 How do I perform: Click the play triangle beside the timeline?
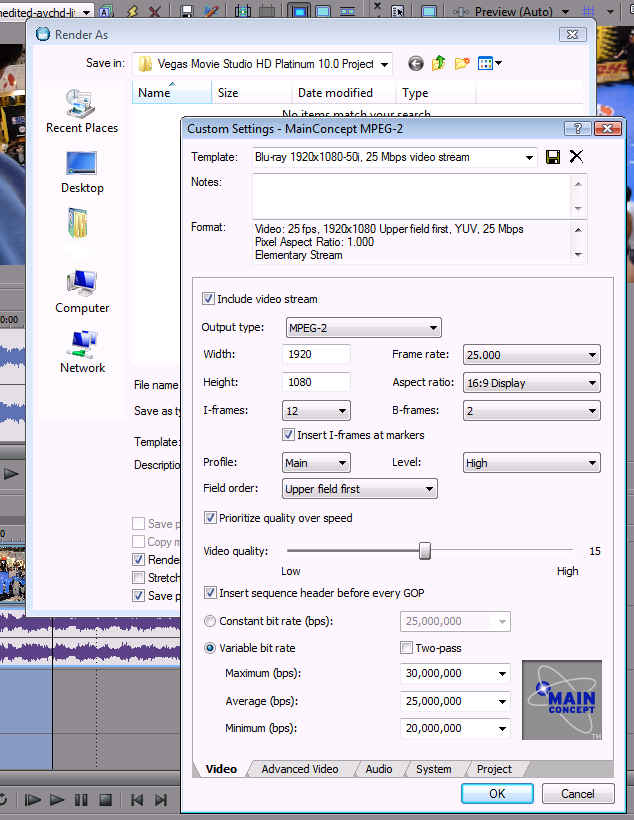(x=11, y=474)
